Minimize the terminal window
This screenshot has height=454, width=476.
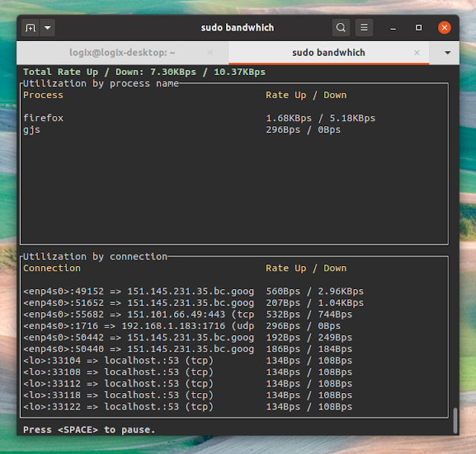point(393,28)
